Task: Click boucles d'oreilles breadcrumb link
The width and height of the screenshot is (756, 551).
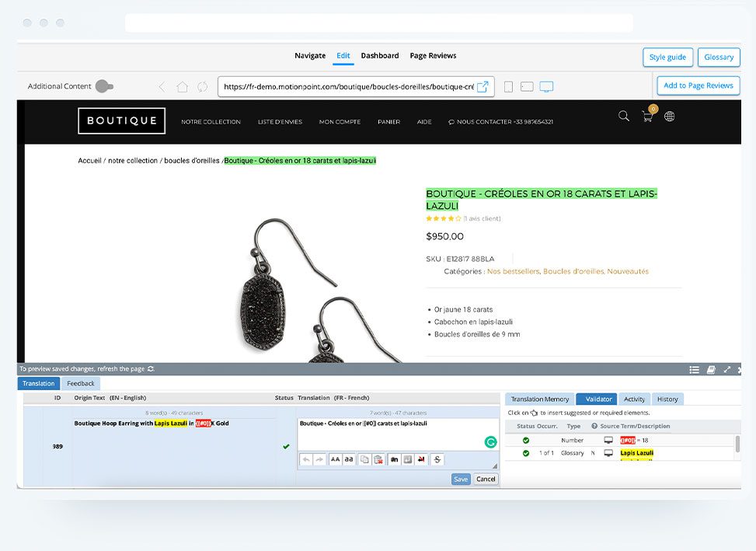Action: [192, 161]
